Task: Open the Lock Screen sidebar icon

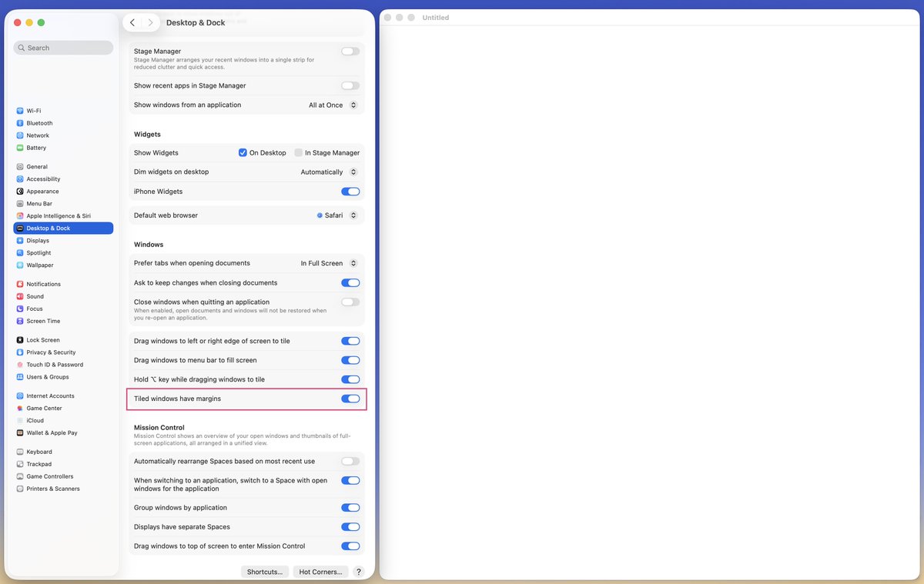Action: [20, 340]
